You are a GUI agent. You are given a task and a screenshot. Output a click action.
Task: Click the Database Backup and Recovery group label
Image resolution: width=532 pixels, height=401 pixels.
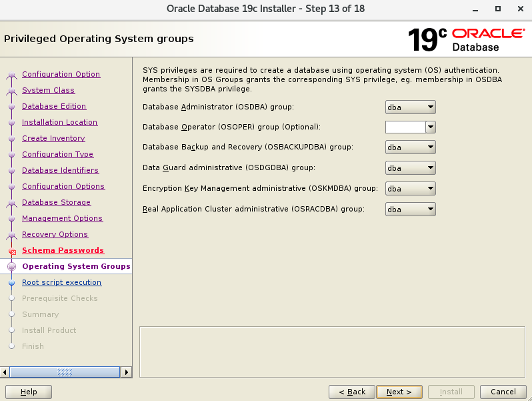pos(248,147)
